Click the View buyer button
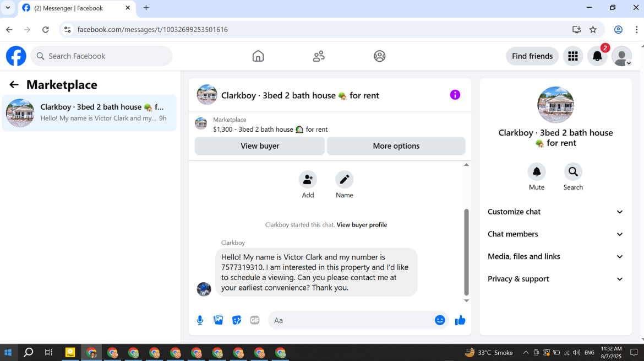 point(260,146)
